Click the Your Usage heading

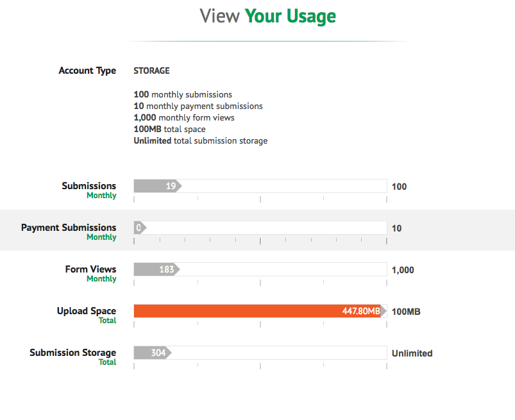(x=269, y=15)
